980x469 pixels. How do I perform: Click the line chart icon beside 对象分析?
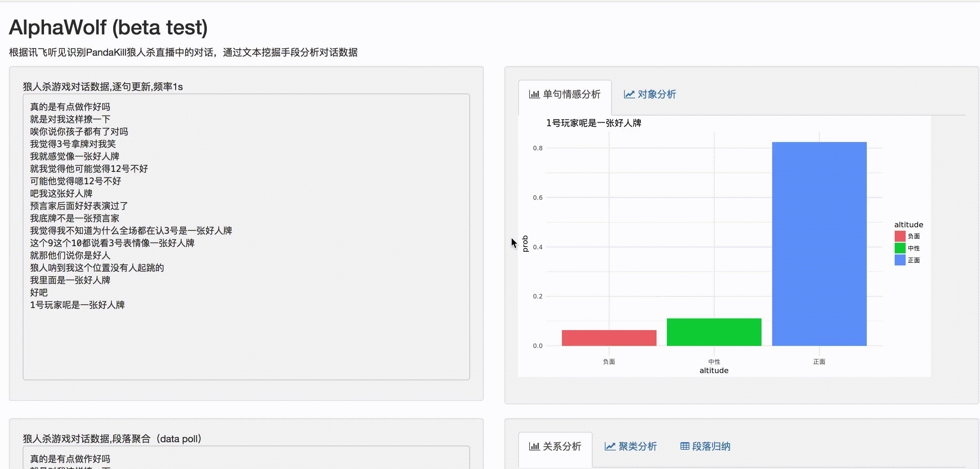pos(629,94)
